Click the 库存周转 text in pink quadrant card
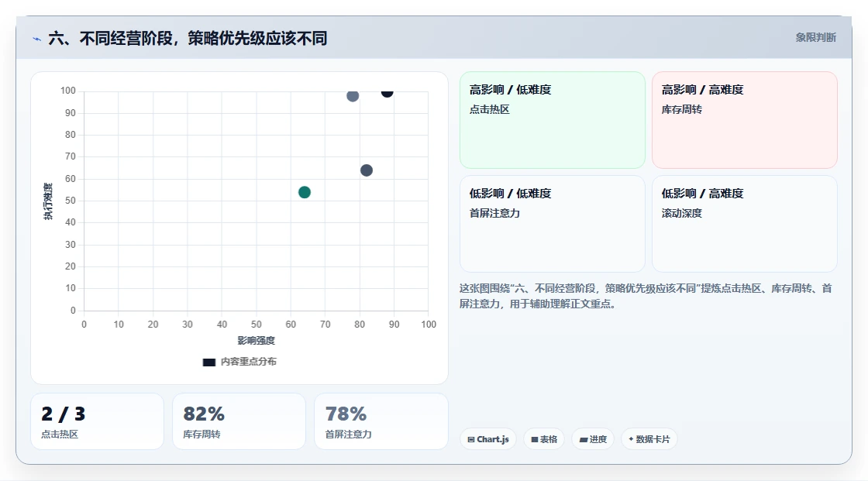Screen dimensions: 868x481 (x=681, y=109)
